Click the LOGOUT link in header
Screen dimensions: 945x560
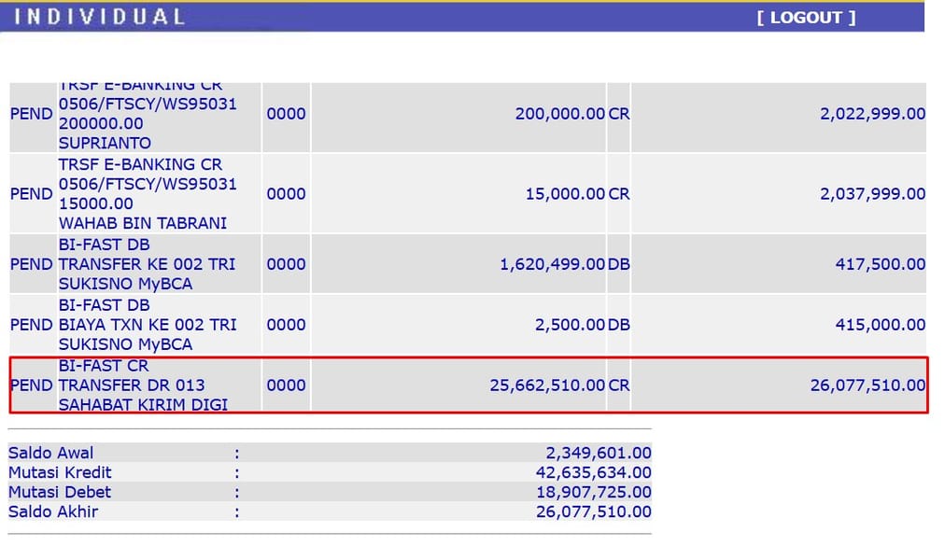tap(807, 18)
